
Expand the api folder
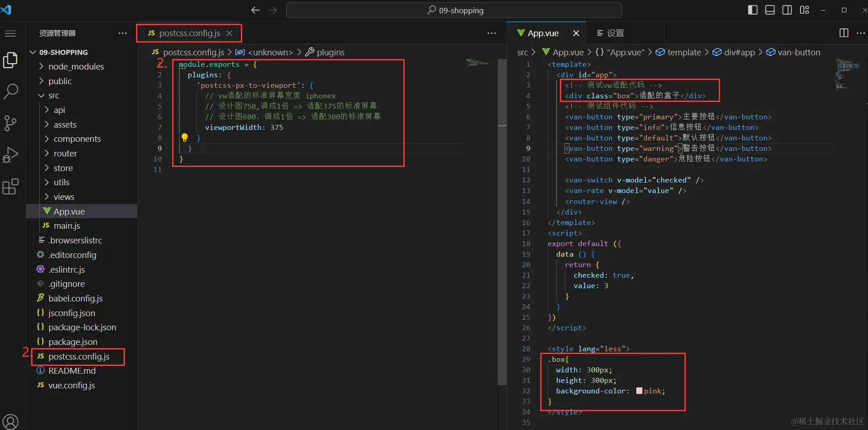[x=82, y=110]
